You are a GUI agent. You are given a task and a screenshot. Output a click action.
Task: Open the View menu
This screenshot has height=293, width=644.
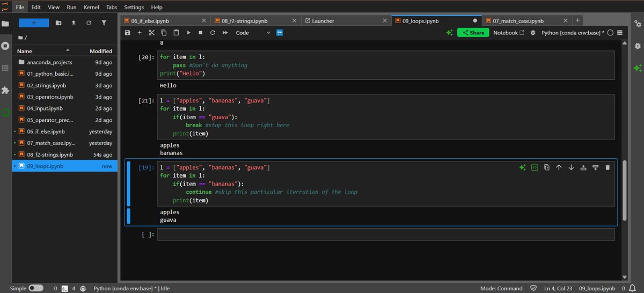(54, 8)
